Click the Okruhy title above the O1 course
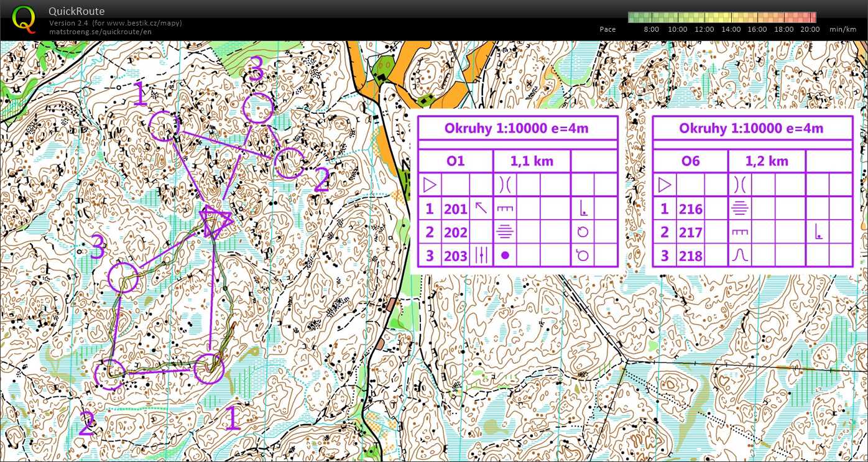The image size is (868, 462). (x=517, y=128)
